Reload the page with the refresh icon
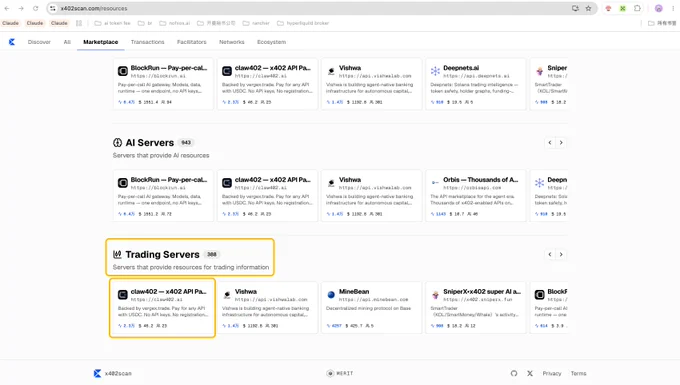The height and width of the screenshot is (385, 680). tap(36, 8)
